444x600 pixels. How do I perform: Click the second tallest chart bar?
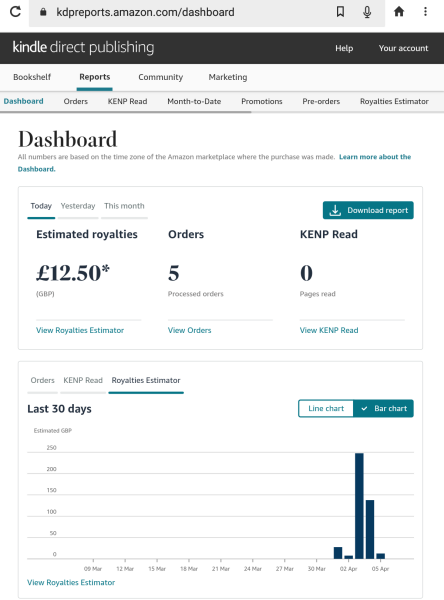click(370, 529)
